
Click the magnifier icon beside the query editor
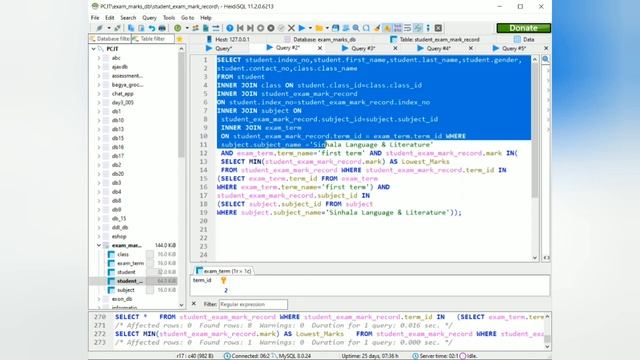pyautogui.click(x=546, y=59)
